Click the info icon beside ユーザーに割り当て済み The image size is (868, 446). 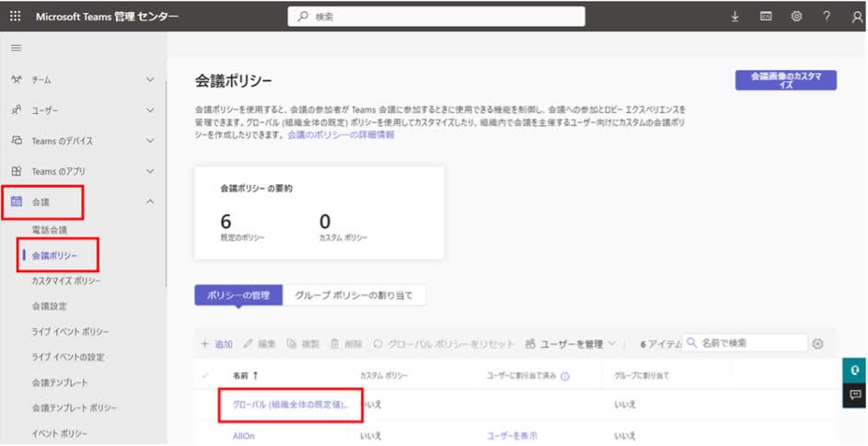[564, 376]
